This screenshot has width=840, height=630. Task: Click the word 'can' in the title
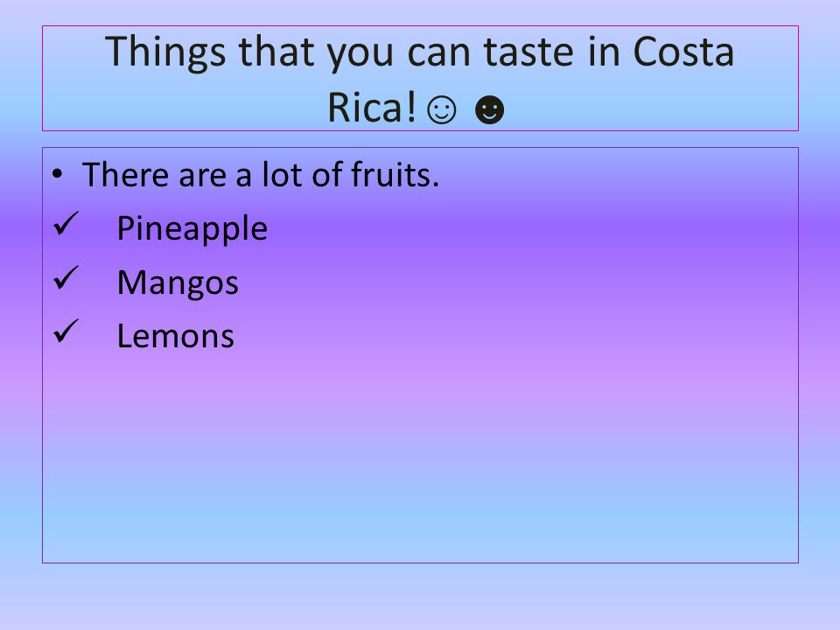click(x=438, y=53)
